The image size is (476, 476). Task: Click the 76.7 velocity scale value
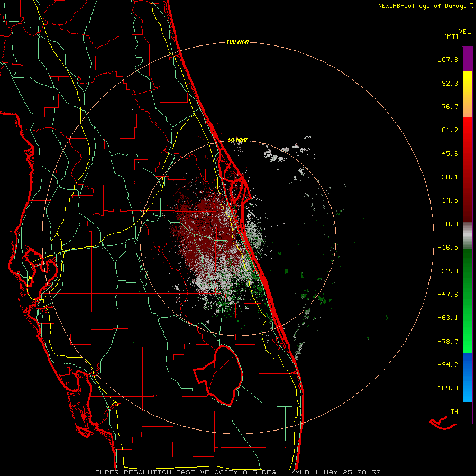(x=450, y=106)
